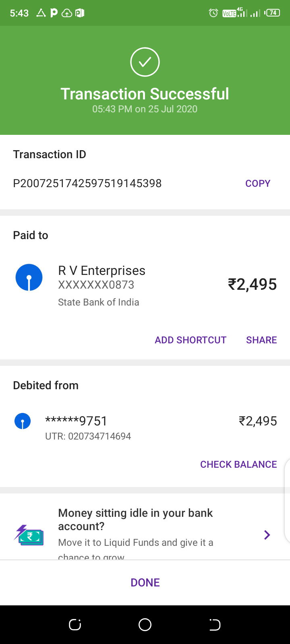The image size is (290, 644).
Task: Share the payment receipt
Action: point(261,340)
